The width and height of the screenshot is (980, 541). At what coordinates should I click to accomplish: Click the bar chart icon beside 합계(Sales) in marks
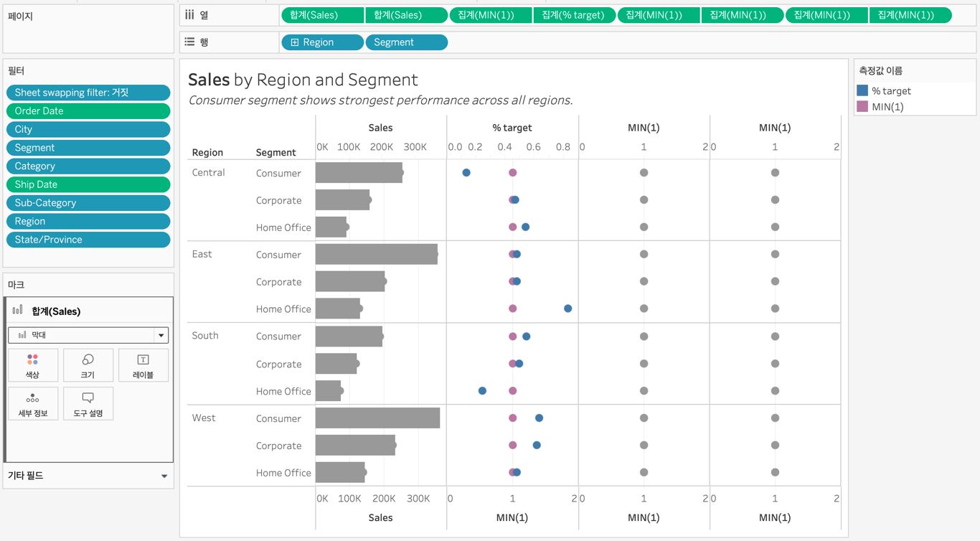[18, 311]
